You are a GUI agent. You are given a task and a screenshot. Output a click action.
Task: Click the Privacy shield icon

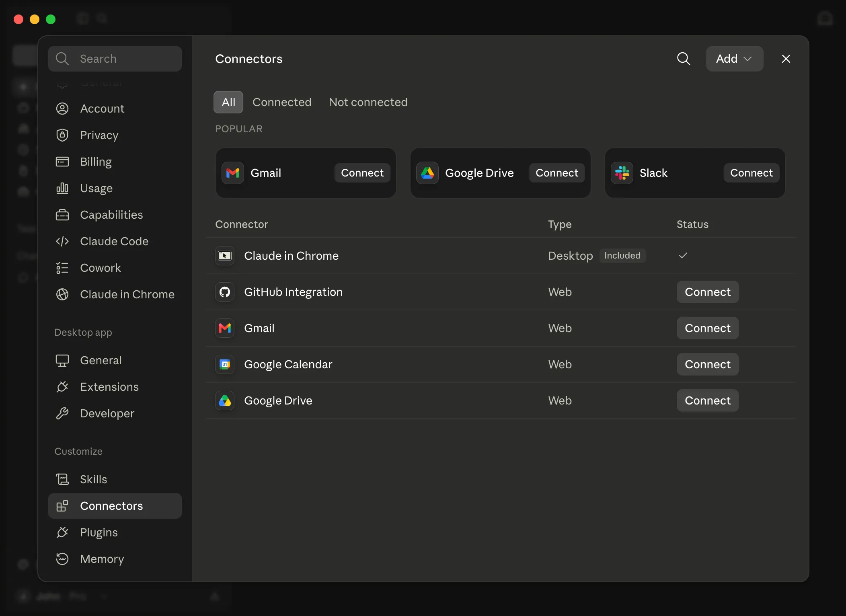tap(62, 135)
